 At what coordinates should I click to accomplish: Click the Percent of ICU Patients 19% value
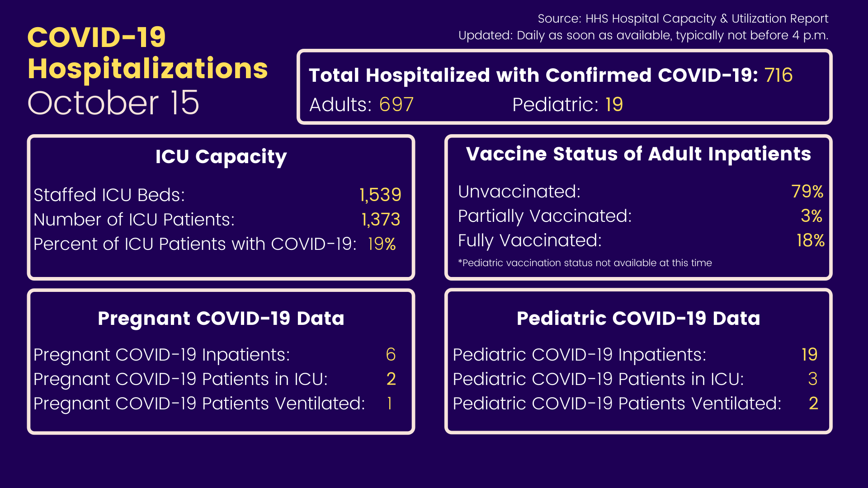point(382,244)
